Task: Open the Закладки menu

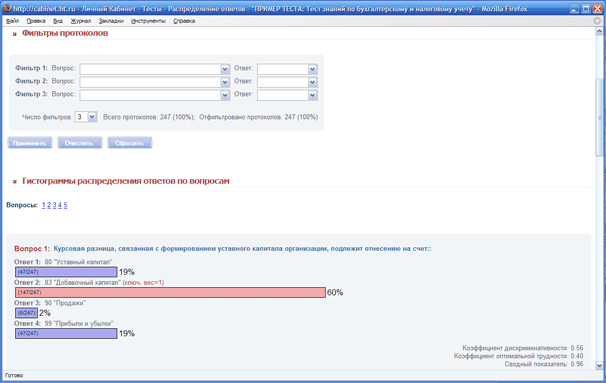Action: coord(111,21)
